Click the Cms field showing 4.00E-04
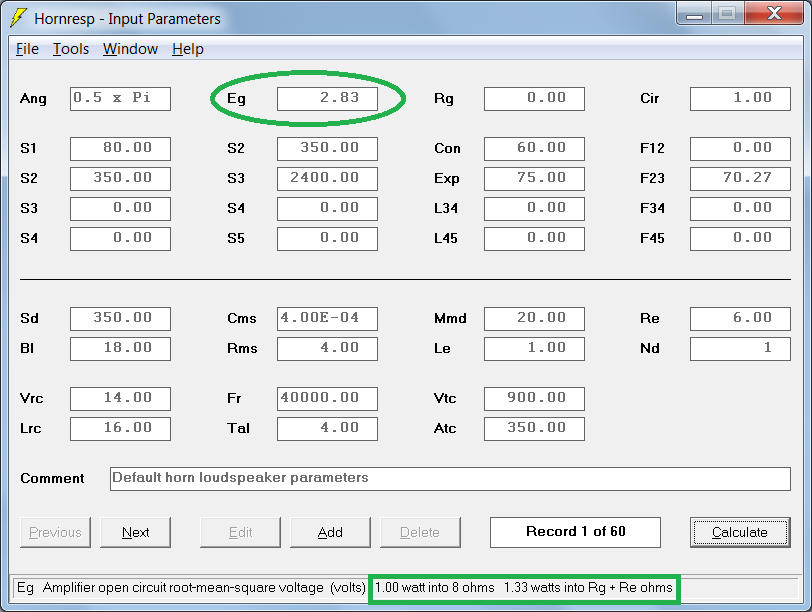812x612 pixels. click(327, 318)
